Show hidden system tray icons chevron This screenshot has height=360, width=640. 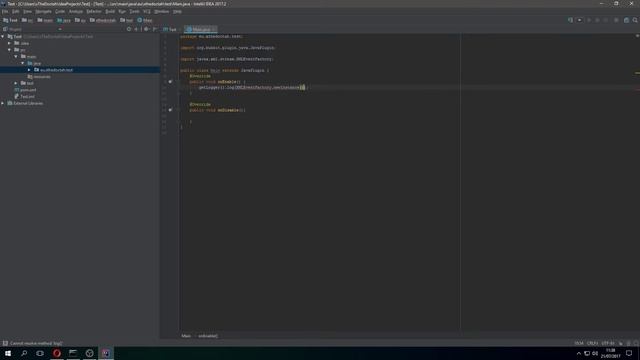click(x=578, y=353)
